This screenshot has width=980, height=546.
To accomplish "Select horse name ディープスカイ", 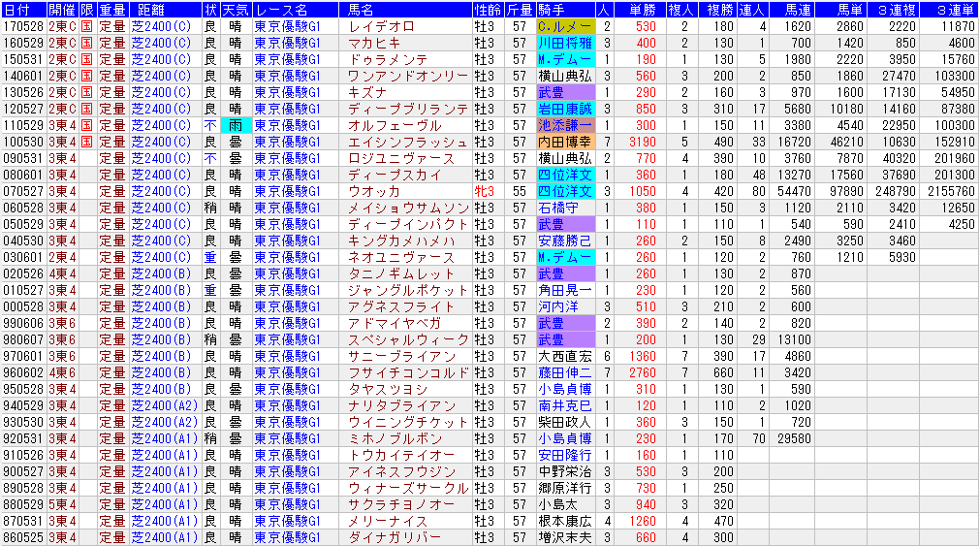I will coord(395,176).
